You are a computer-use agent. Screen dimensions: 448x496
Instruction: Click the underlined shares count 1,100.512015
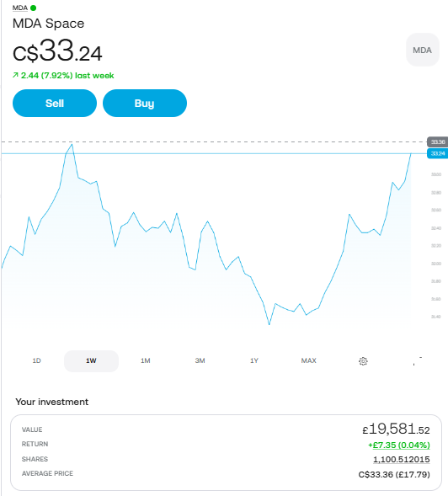402,459
